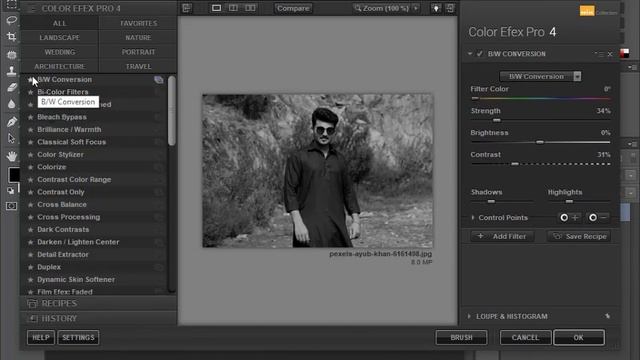640x360 pixels.
Task: Expand the Control Points section
Action: 473,218
